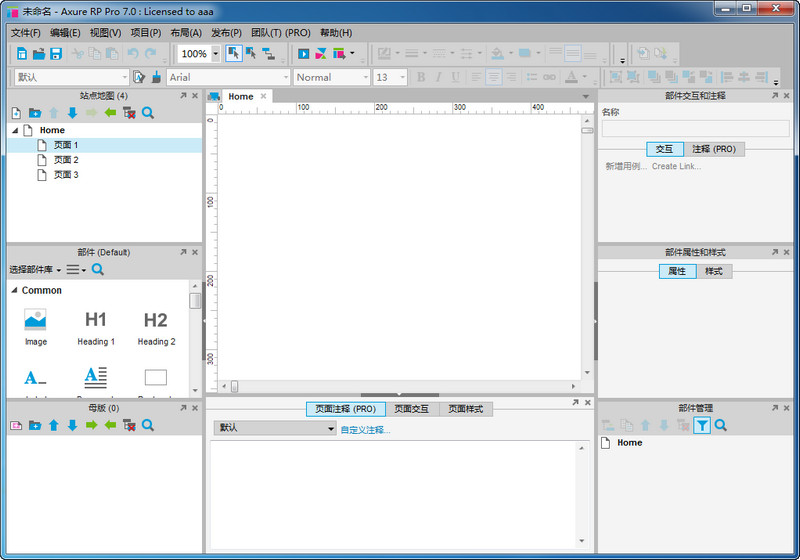Indent the master with the right green arrow

91,425
